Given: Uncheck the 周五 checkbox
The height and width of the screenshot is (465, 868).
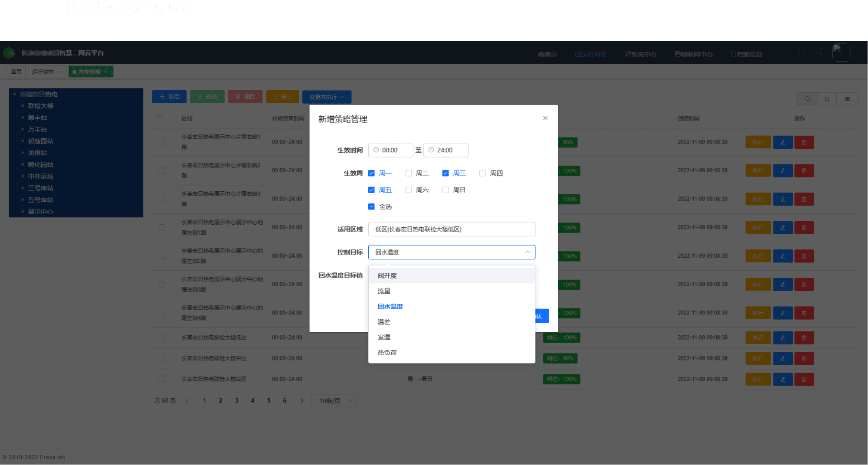Looking at the screenshot, I should point(371,190).
